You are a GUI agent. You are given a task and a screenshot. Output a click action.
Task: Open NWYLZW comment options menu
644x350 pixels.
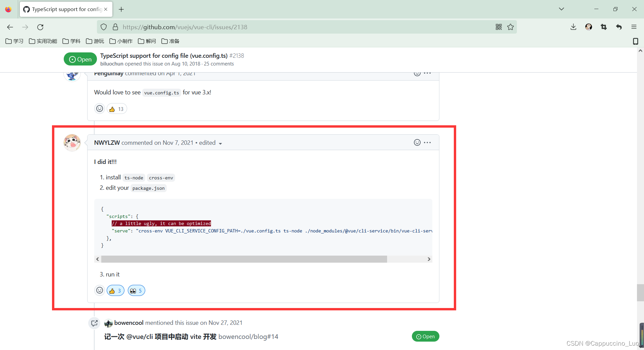(427, 142)
